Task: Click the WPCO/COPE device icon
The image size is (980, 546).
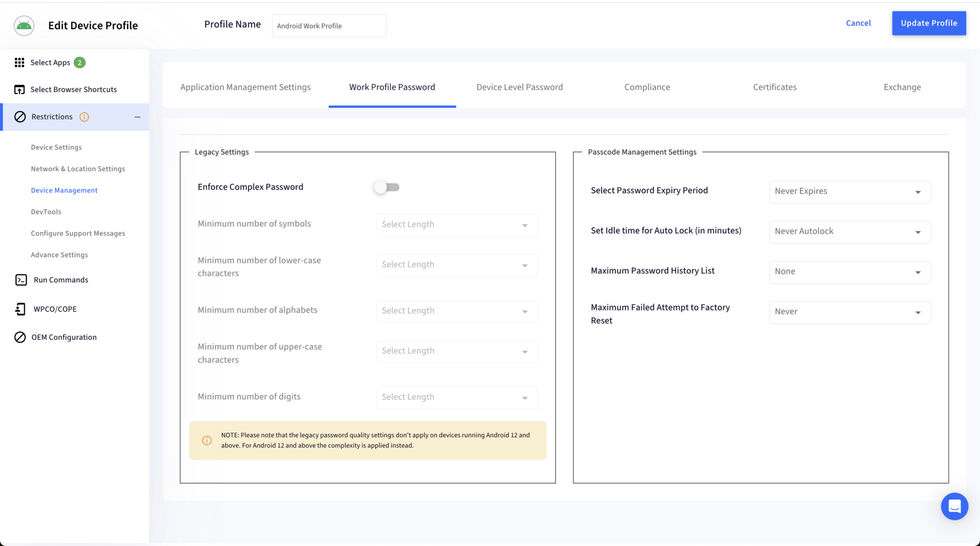Action: click(x=20, y=309)
